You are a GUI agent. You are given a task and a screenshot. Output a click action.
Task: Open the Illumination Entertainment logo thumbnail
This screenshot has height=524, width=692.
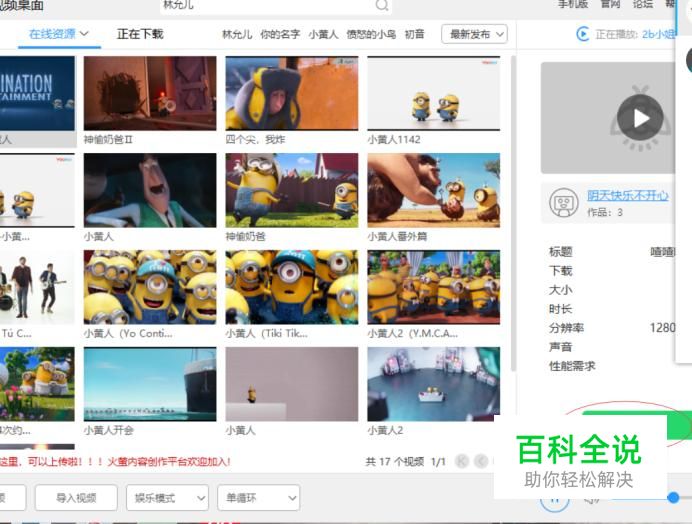point(38,93)
